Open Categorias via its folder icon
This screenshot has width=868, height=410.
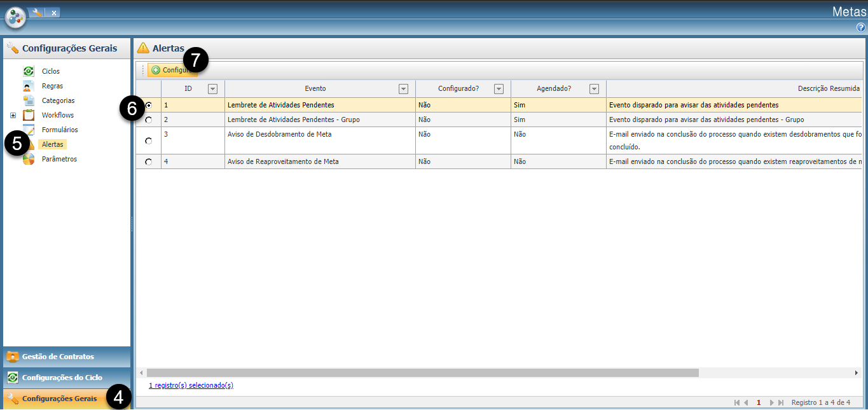point(29,100)
